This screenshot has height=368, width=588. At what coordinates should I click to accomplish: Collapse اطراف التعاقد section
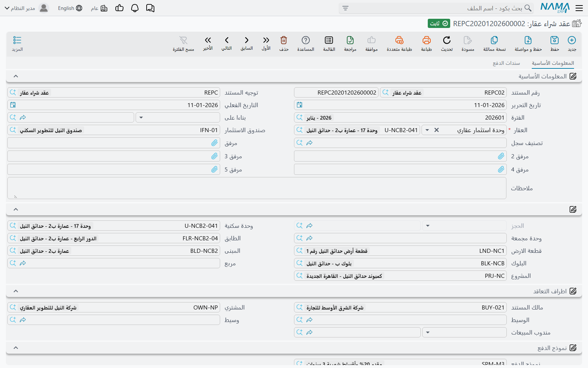coord(16,291)
